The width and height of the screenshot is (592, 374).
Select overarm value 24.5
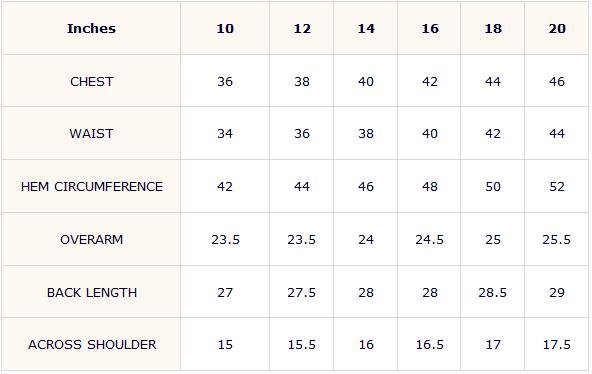430,240
